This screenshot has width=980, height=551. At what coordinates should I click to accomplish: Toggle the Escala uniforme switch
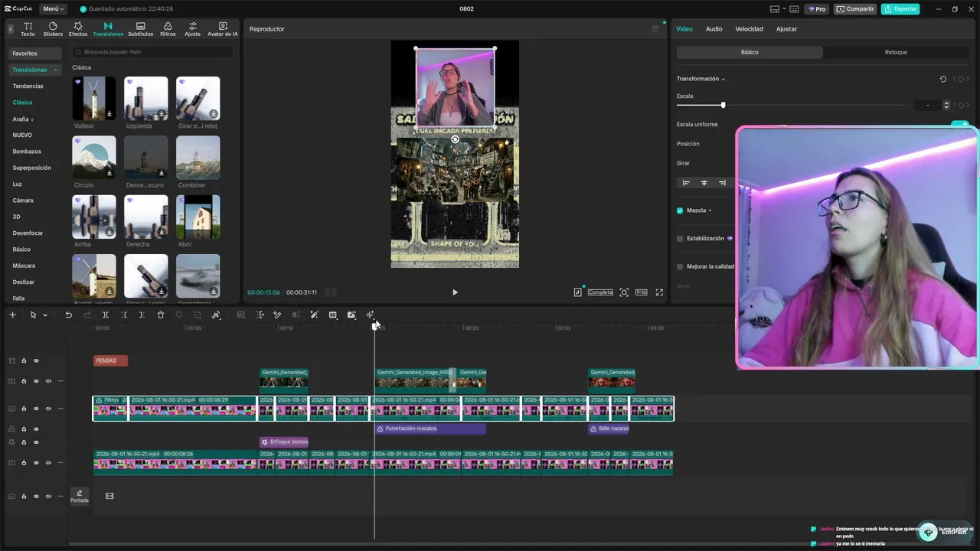959,124
